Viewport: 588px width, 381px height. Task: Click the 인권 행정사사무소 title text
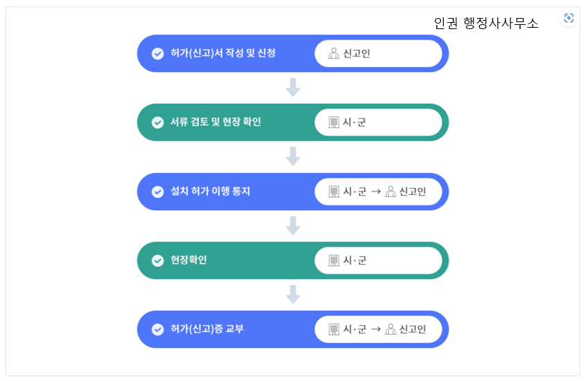[486, 24]
